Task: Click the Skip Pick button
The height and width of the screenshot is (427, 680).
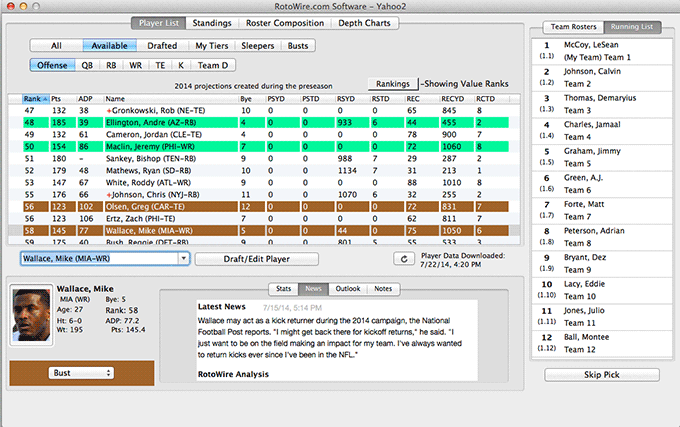Action: (602, 375)
